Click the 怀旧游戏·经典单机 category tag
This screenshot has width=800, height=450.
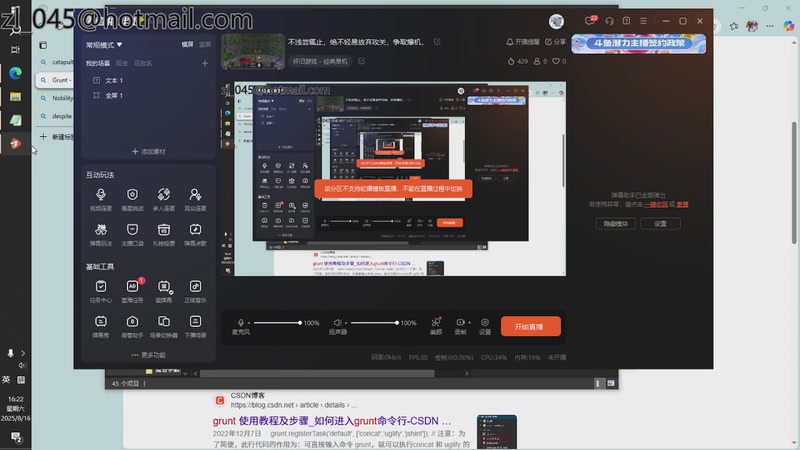point(320,61)
